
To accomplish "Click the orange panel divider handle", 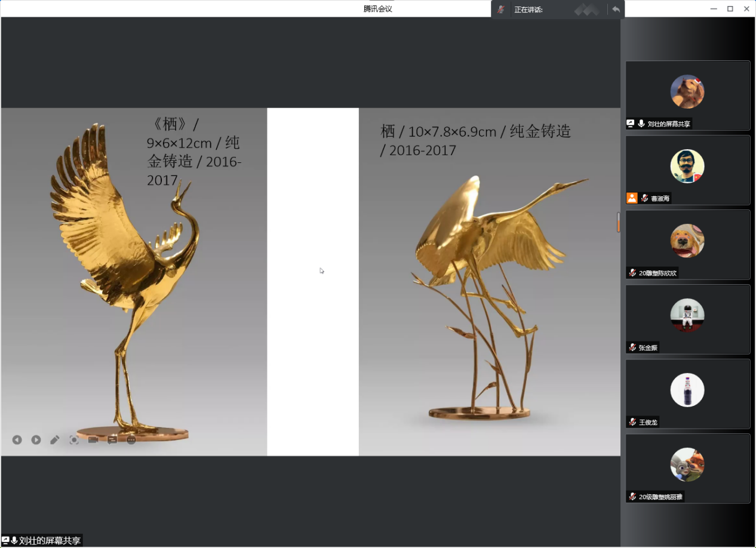I will (x=619, y=222).
